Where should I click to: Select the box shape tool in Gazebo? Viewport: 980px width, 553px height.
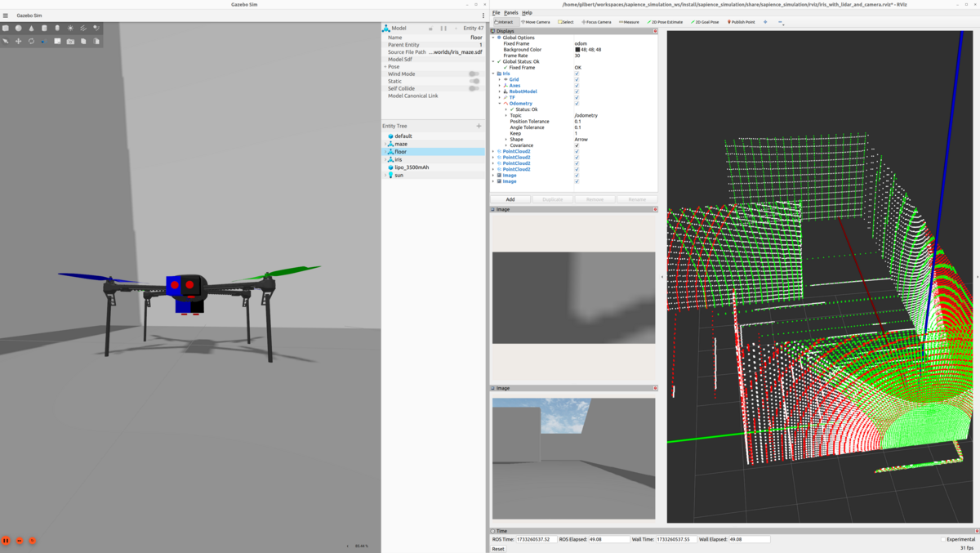pyautogui.click(x=6, y=28)
